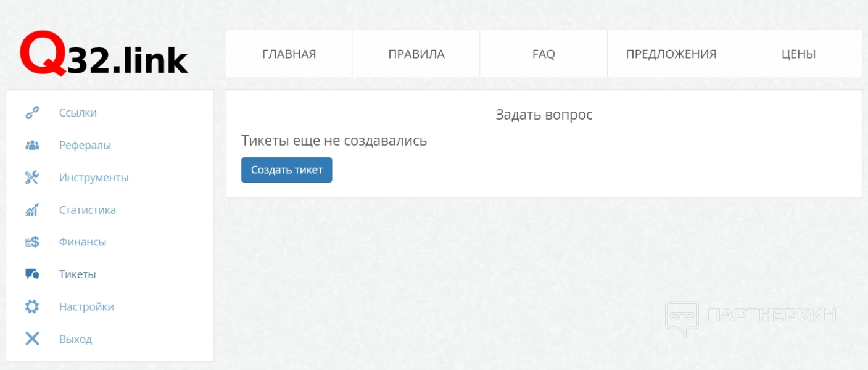Screen dimensions: 868x370
Task: Open Настройки in the sidebar
Action: (86, 306)
